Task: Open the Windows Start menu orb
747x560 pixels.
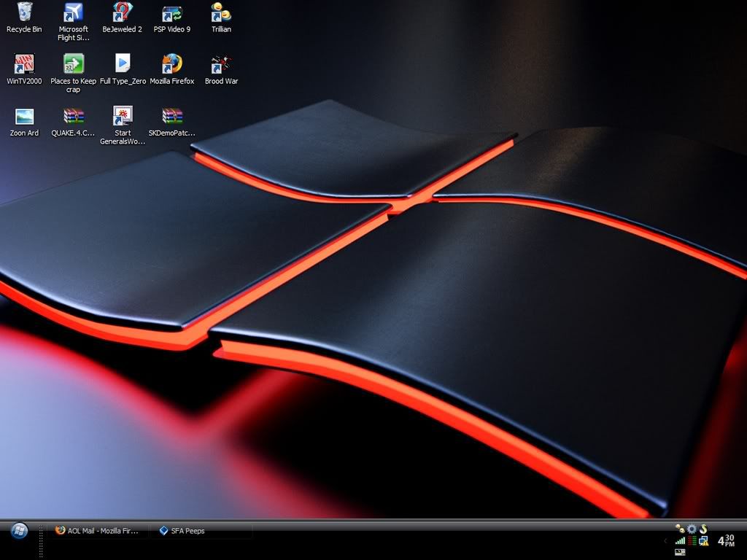Action: click(19, 531)
